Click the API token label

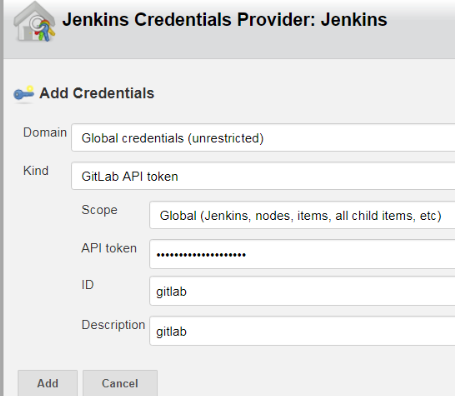(109, 248)
